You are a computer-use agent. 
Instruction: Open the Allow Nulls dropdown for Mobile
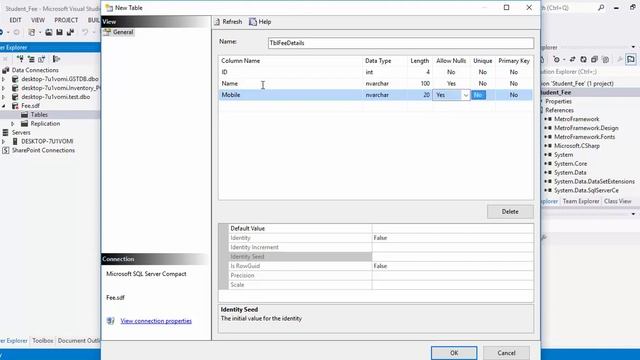pos(465,95)
